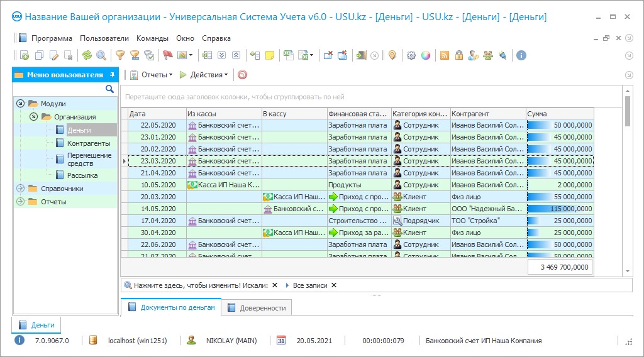Collapse all groups double-up chevron icon
Viewport: 644px width, 357px height.
tap(236, 55)
